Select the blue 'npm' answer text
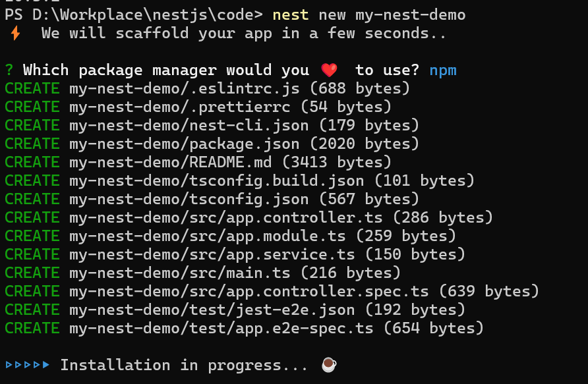 tap(443, 70)
